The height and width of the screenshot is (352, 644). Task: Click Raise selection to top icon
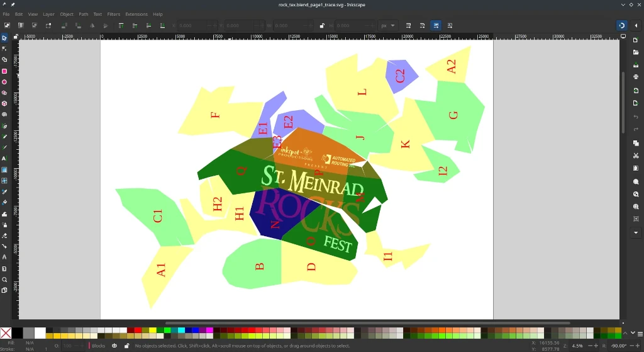[x=121, y=25]
